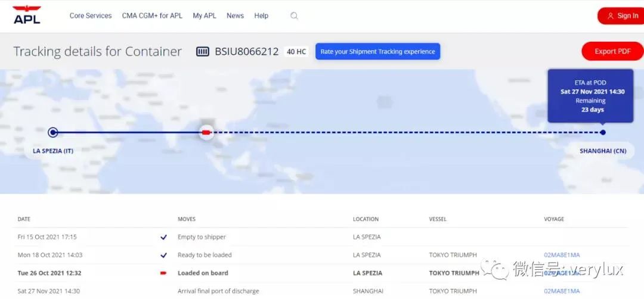Click SHANGHAI (CN) map label
The width and height of the screenshot is (644, 299).
pyautogui.click(x=603, y=151)
